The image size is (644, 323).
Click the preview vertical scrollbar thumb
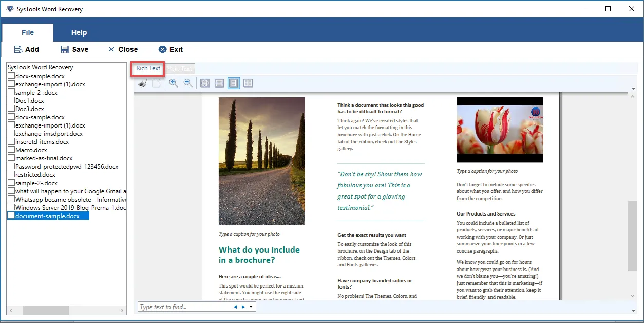click(x=632, y=236)
